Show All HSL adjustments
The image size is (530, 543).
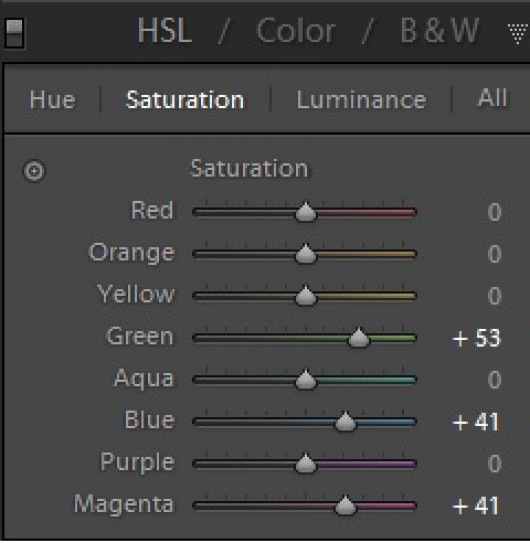click(x=492, y=98)
